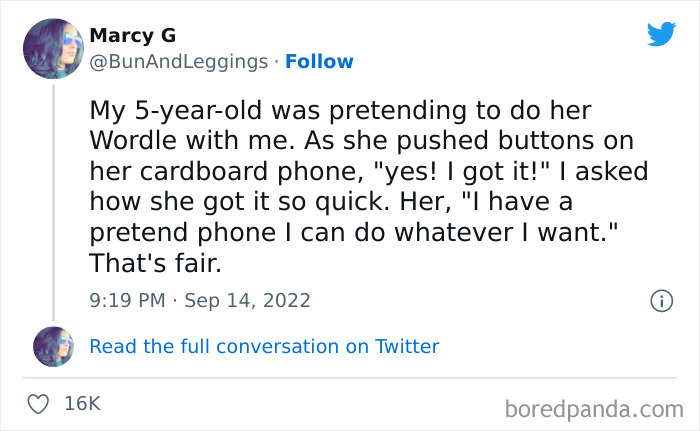Read the full conversation on Twitter
Screen dimensions: 700x431
pyautogui.click(x=264, y=347)
